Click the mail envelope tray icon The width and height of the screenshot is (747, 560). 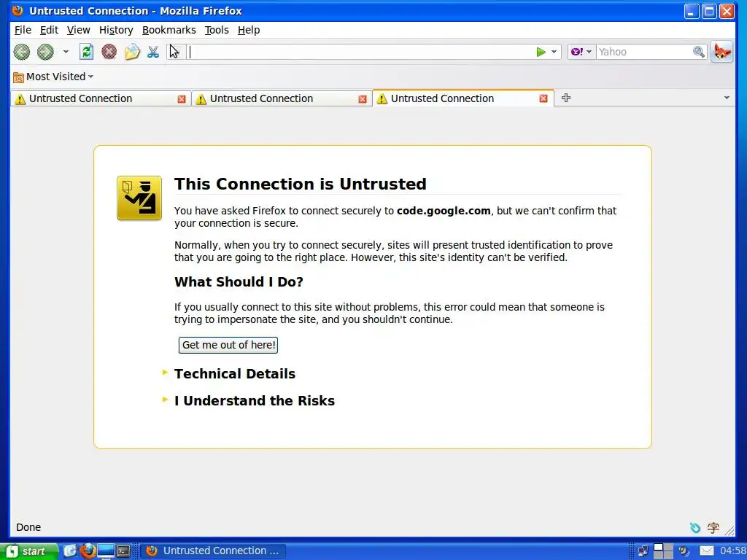pyautogui.click(x=706, y=551)
